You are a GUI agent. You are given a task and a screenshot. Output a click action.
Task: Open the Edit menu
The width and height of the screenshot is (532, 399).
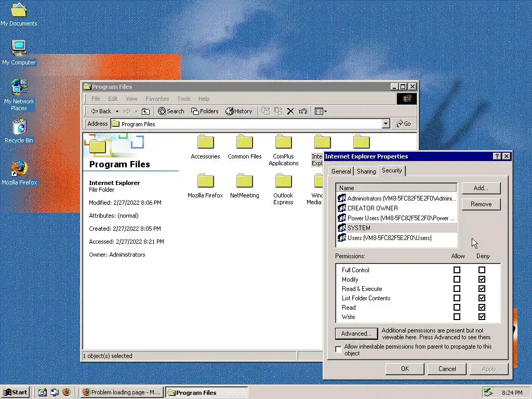pos(113,99)
